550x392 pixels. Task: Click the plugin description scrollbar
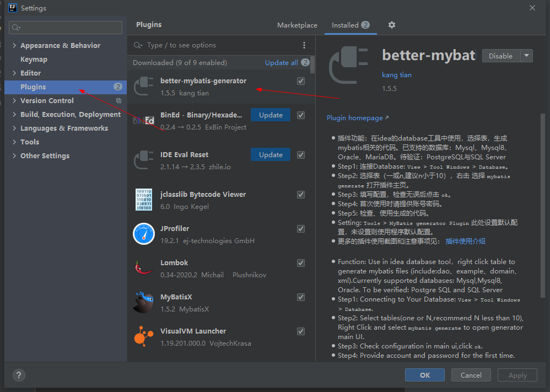pos(543,205)
